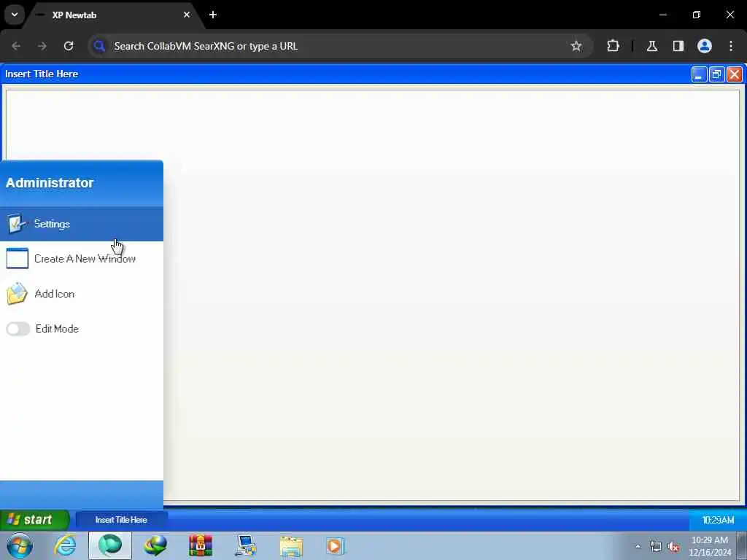747x560 pixels.
Task: Open the Windows 7 Start orb
Action: pyautogui.click(x=20, y=545)
